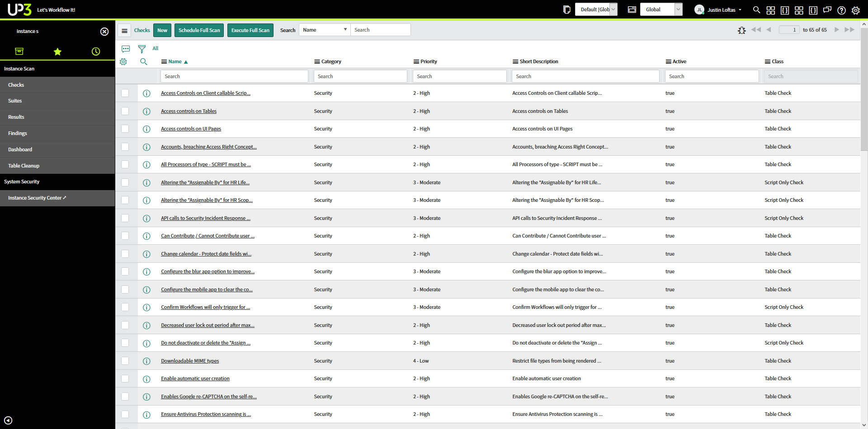868x429 pixels.
Task: Tick the checkbox on the Access controls on UI Pages row
Action: click(x=125, y=129)
